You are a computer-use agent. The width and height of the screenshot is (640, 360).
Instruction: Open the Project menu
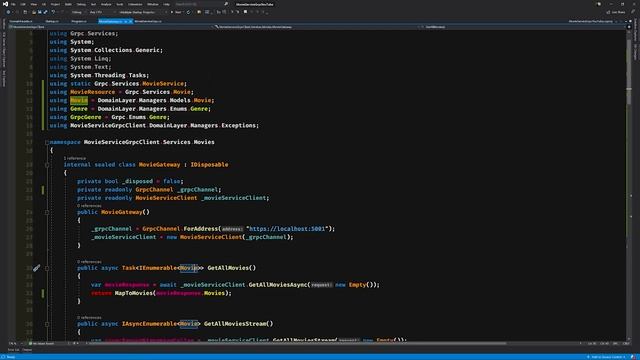(55, 4)
